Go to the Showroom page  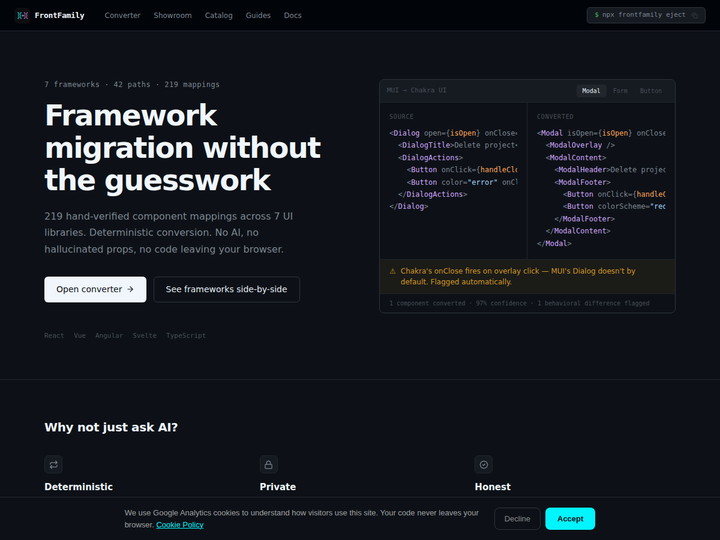coord(173,15)
